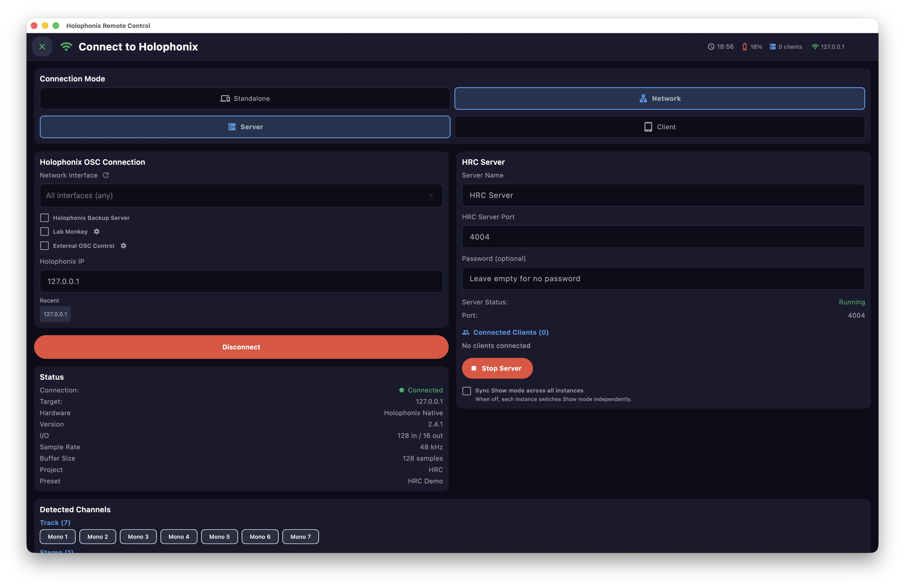Open External OSC Control settings gear
This screenshot has width=905, height=588.
click(123, 246)
